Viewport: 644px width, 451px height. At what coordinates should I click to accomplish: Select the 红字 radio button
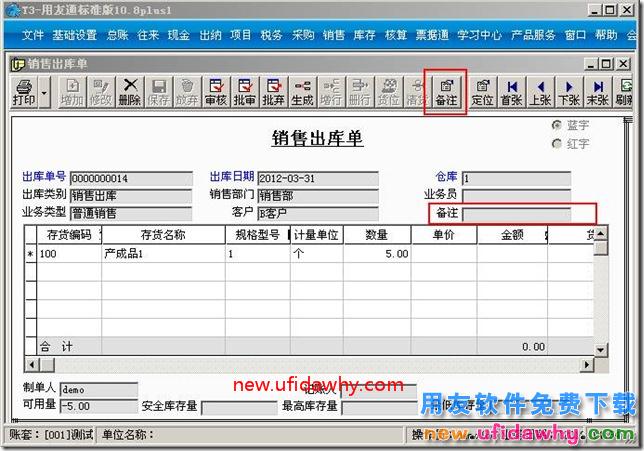pyautogui.click(x=557, y=144)
